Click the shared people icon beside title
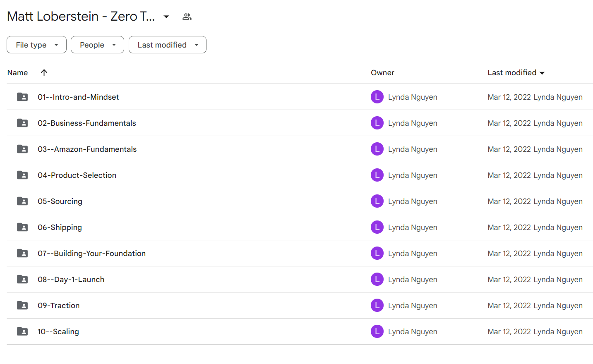Image resolution: width=593 pixels, height=364 pixels. click(187, 17)
